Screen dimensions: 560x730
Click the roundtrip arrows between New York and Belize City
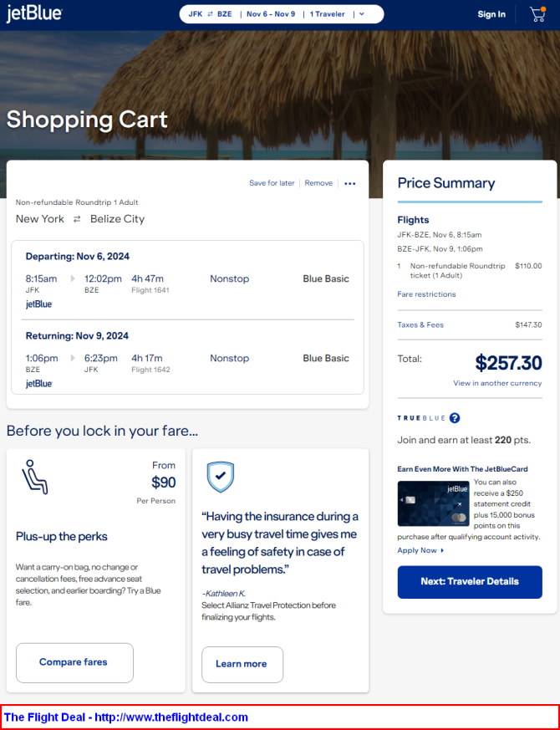point(77,219)
